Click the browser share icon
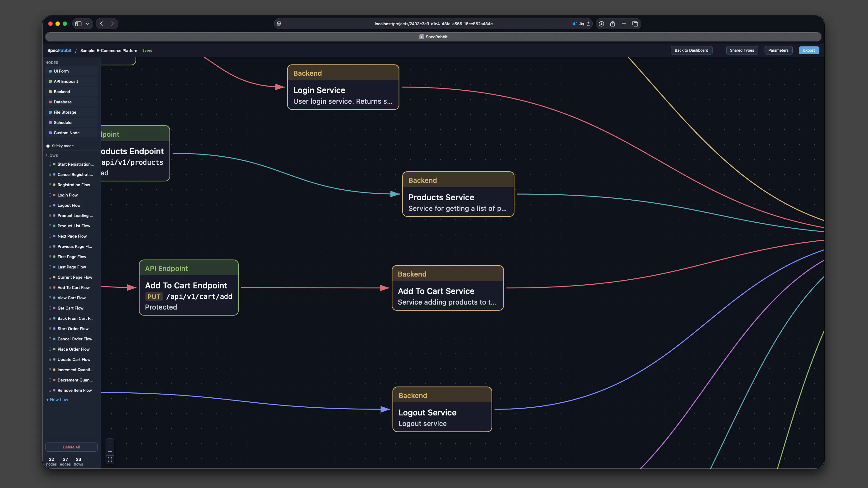868x488 pixels. pos(613,24)
